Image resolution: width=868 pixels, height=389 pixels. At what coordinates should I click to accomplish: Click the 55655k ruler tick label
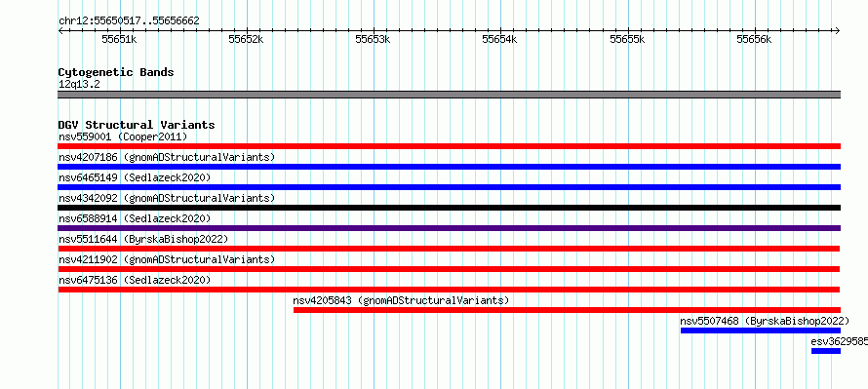[628, 40]
